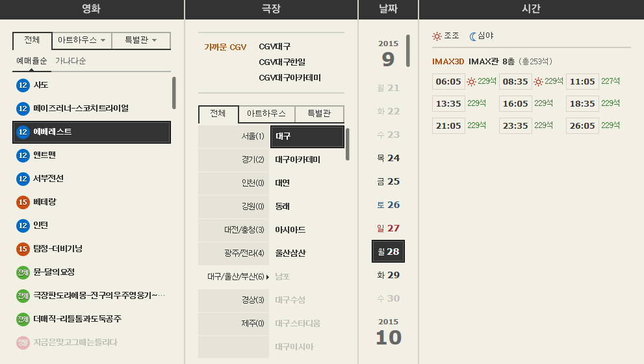Viewport: 644px width, 364px height.
Task: Choose the 13:35 showtime
Action: (x=448, y=103)
